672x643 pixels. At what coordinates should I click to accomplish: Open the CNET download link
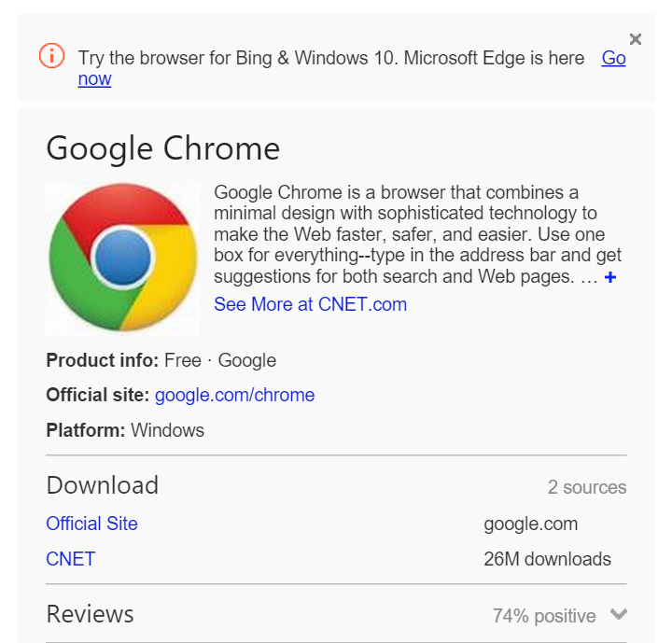(x=71, y=559)
